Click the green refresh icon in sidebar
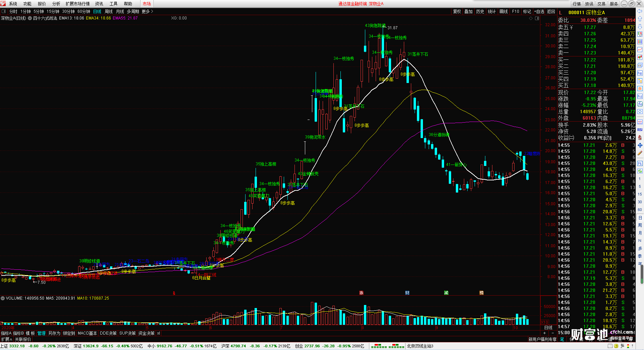Screen dimensions: 644x350 click(640, 171)
